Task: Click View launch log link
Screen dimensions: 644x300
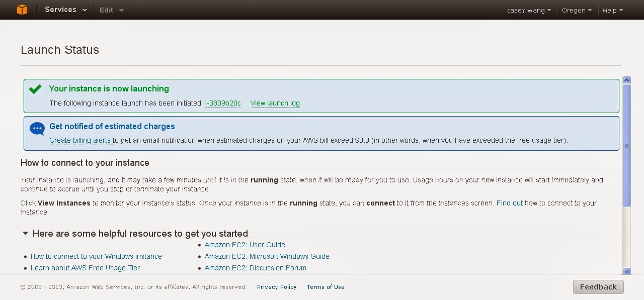Action: coord(275,103)
